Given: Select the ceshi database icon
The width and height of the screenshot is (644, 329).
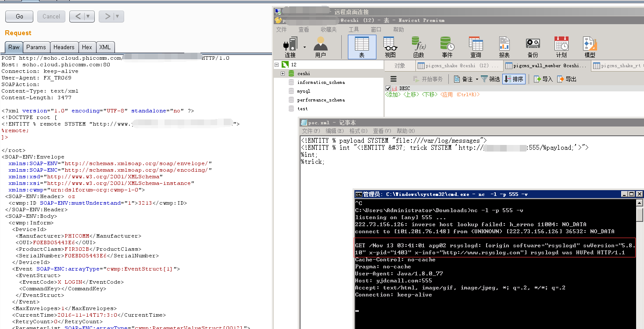Looking at the screenshot, I should [x=291, y=73].
